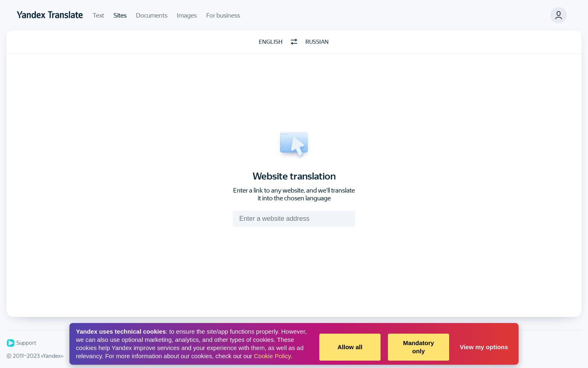Viewport: 588px width, 368px height.
Task: Open the ENGLISH source language selector
Action: (270, 42)
